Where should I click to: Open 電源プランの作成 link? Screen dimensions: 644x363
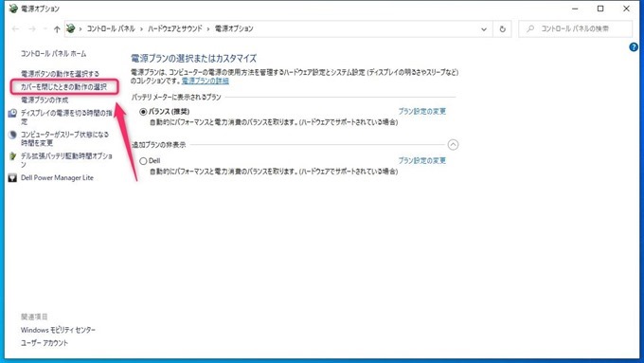pos(45,100)
